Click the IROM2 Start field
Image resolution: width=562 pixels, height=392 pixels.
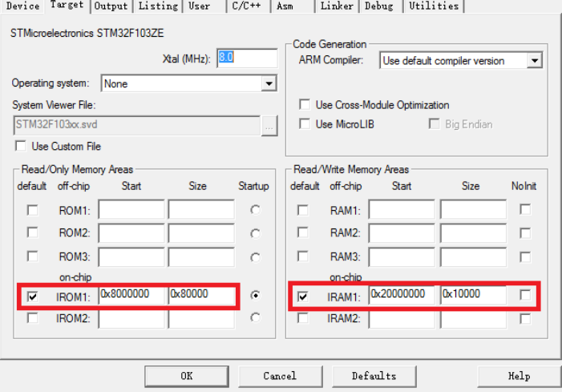point(131,319)
